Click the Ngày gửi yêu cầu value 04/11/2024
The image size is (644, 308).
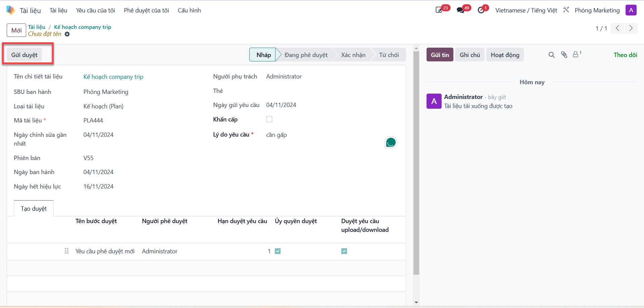pyautogui.click(x=281, y=105)
